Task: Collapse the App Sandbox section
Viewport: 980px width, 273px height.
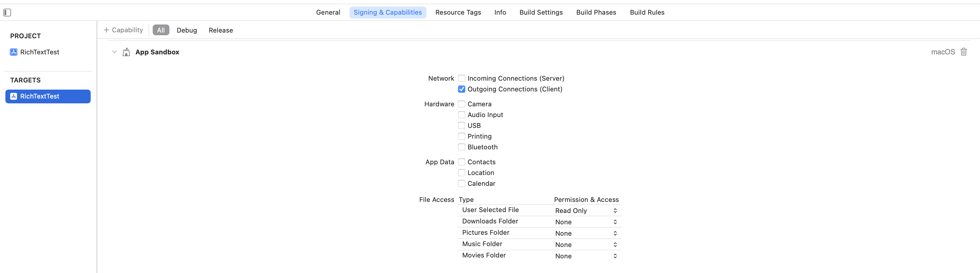Action: 114,52
